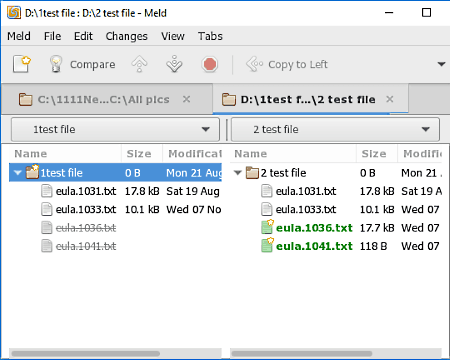The height and width of the screenshot is (360, 450).
Task: Click file icon of left eula.1033.txt
Action: click(47, 210)
